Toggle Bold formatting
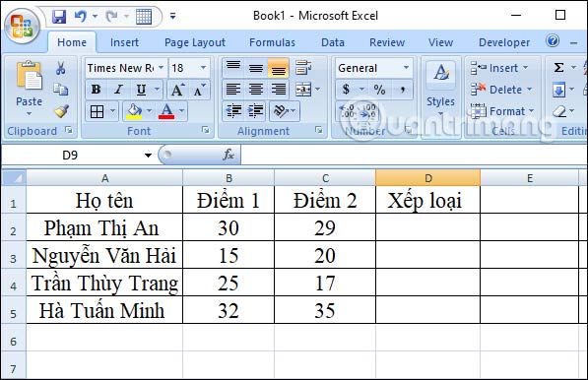Image resolution: width=588 pixels, height=380 pixels. [x=96, y=90]
